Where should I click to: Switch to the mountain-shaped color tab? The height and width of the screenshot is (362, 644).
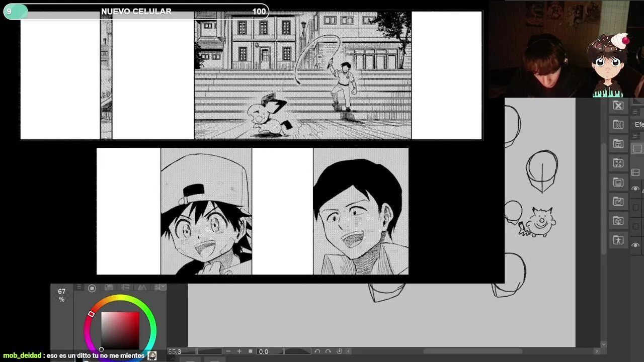click(142, 288)
